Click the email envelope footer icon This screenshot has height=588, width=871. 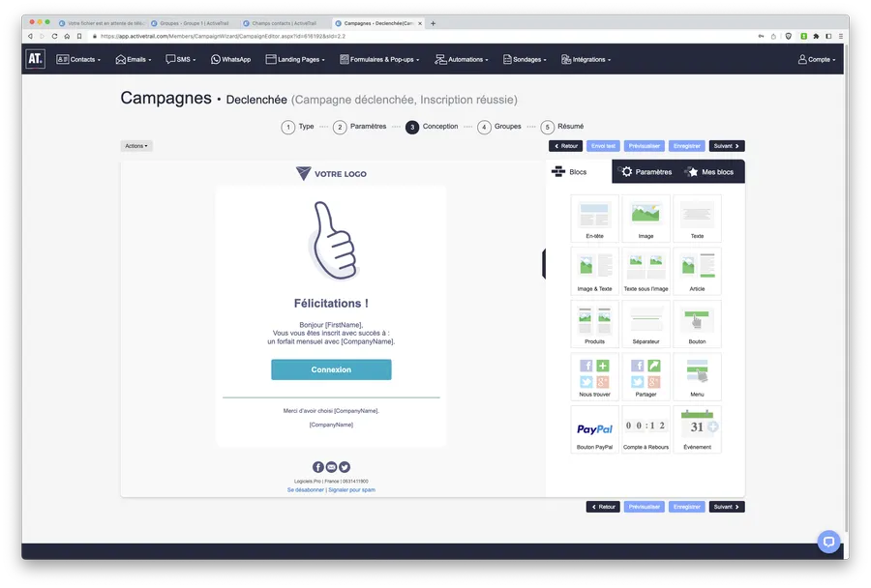(x=331, y=467)
